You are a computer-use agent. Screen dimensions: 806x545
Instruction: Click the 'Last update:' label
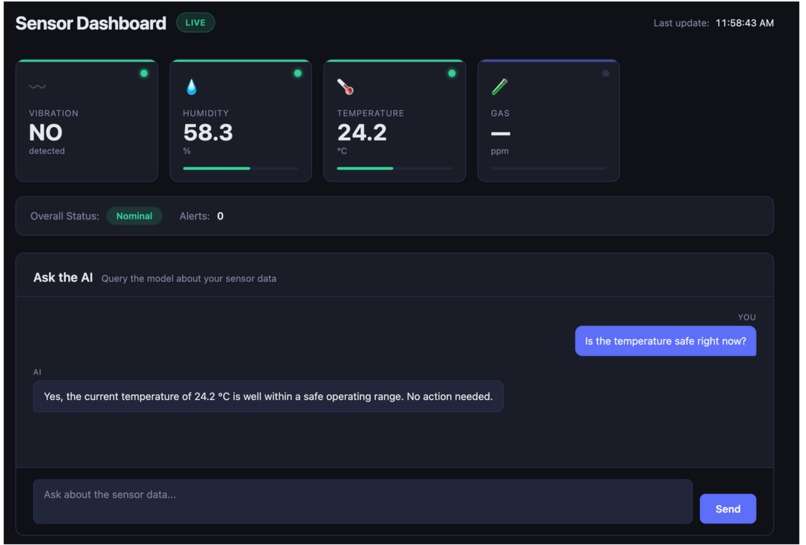tap(681, 23)
